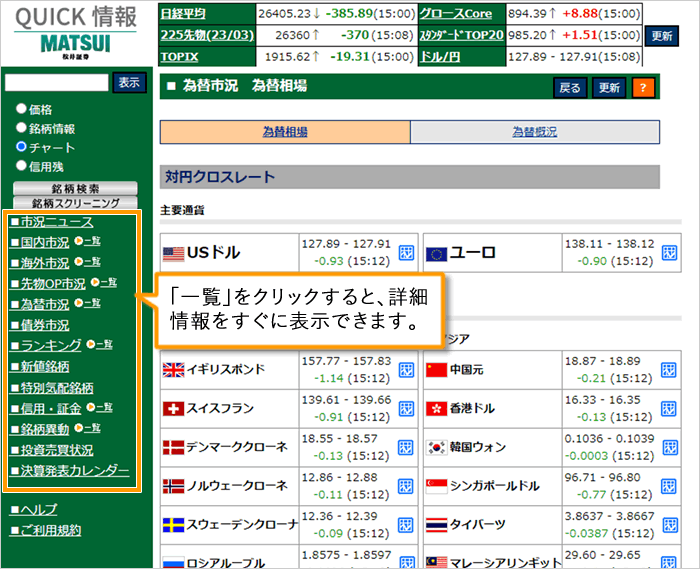Viewport: 700px width, 569px height.
Task: Click the orange ? help icon
Action: click(643, 87)
